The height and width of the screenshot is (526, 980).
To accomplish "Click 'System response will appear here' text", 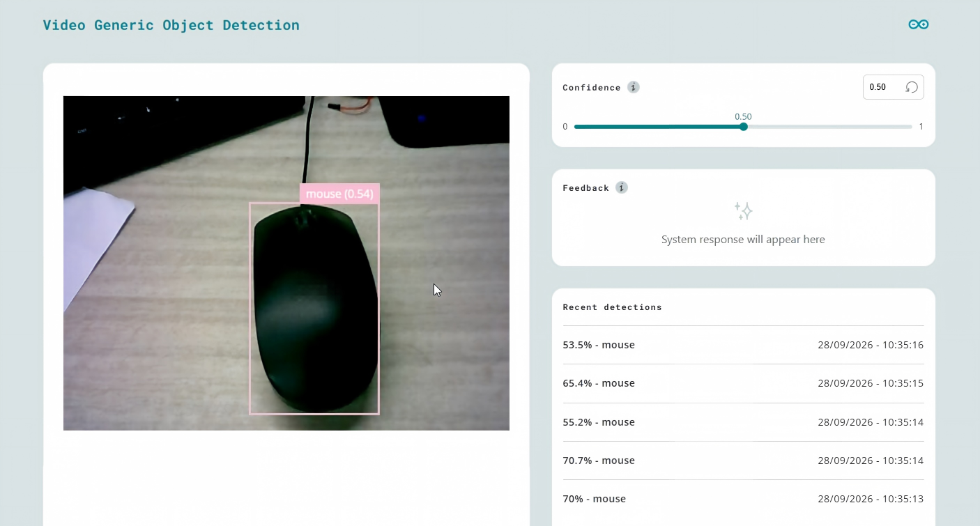I will (x=743, y=240).
